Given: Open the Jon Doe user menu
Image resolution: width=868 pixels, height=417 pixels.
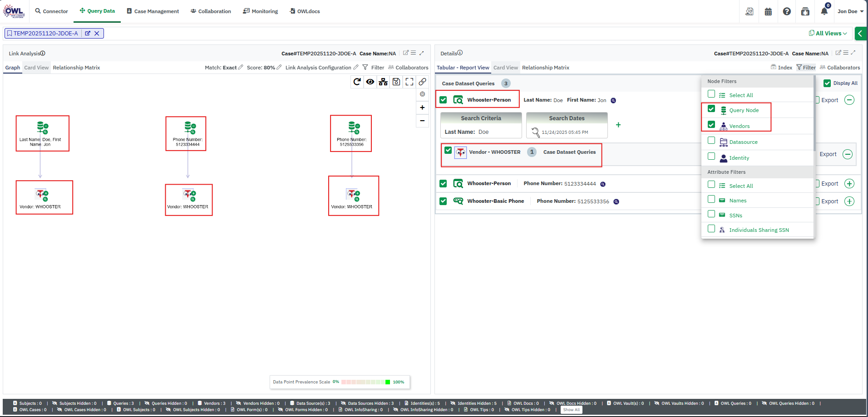Looking at the screenshot, I should (850, 11).
